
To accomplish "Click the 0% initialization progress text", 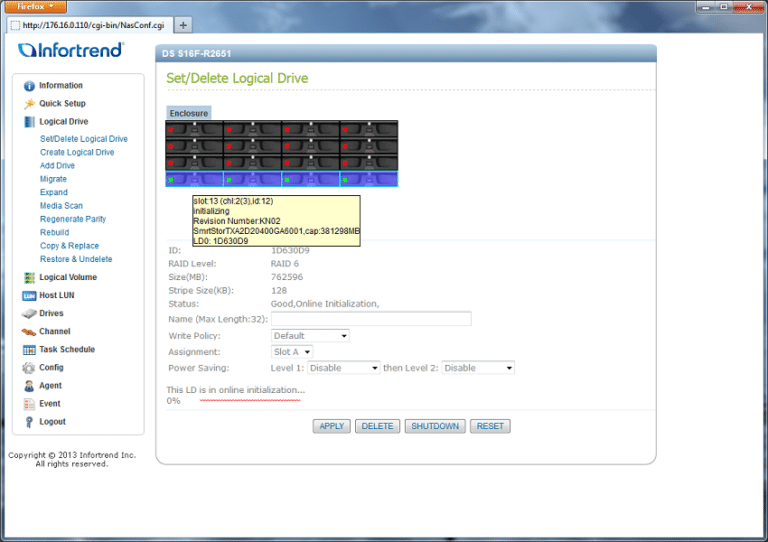I will coord(173,401).
